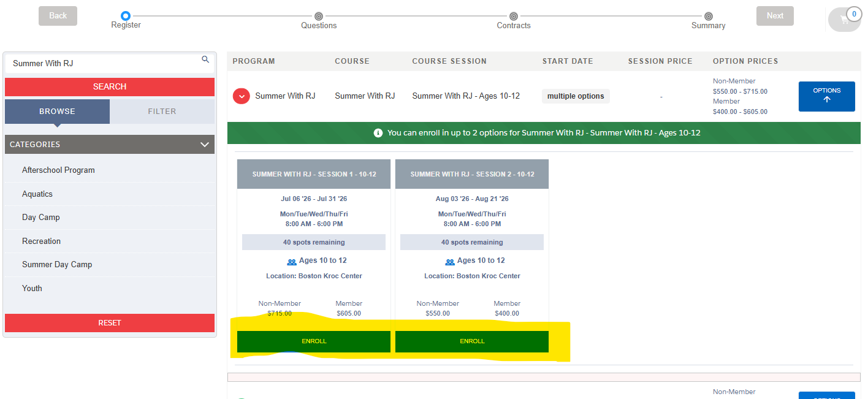868x399 pixels.
Task: Click the 'multiple options' start date tag
Action: (x=576, y=96)
